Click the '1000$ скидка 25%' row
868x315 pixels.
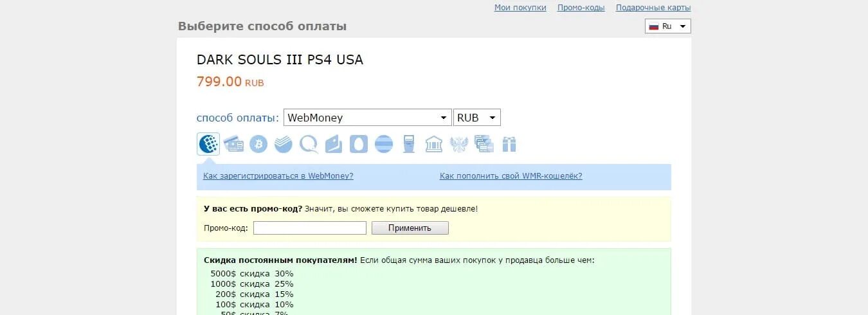pos(251,283)
